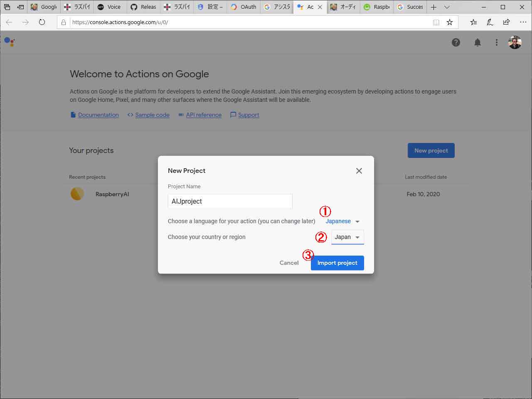Open the Japanese language dropdown
Image resolution: width=532 pixels, height=399 pixels.
(343, 222)
